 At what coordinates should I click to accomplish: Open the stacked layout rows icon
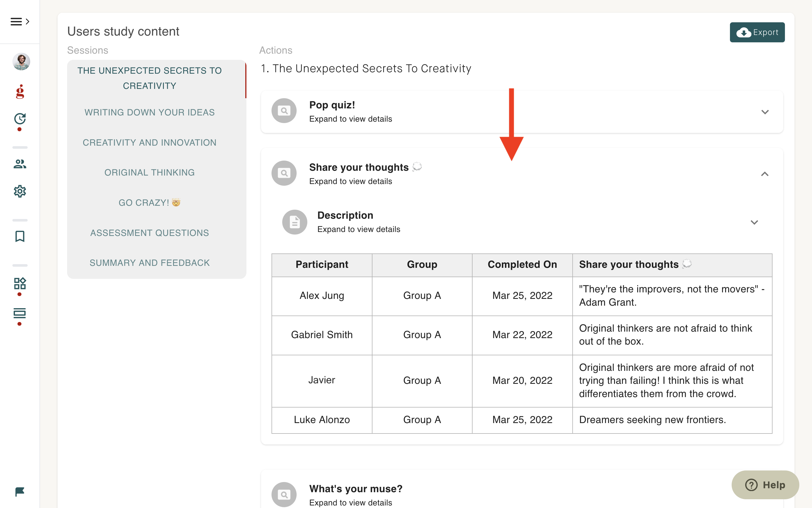(x=20, y=313)
